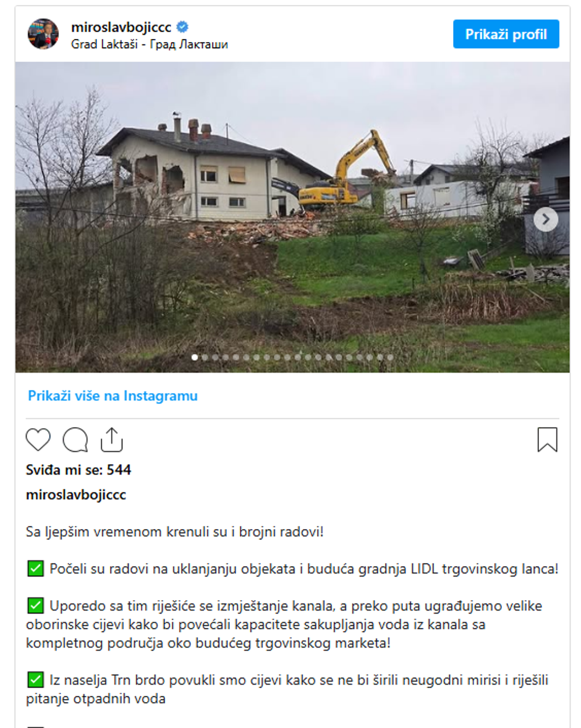This screenshot has width=581, height=728.
Task: Open comments via the speech bubble icon
Action: [x=75, y=439]
